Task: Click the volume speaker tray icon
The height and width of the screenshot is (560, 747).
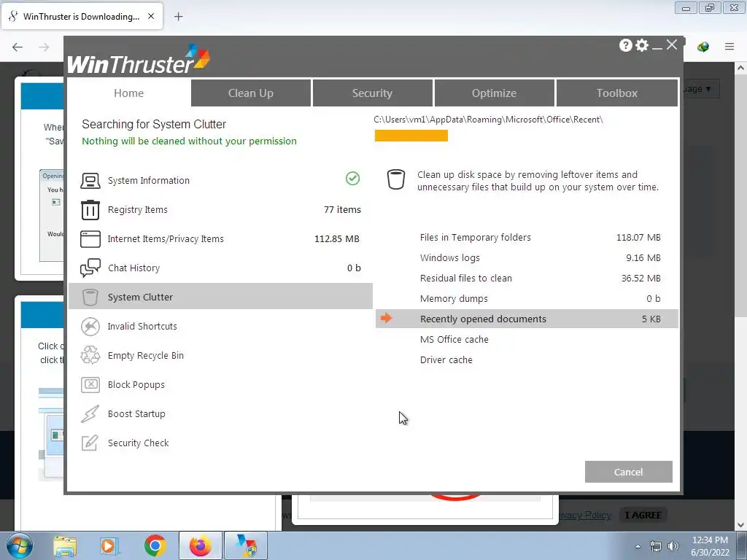Action: pos(673,546)
